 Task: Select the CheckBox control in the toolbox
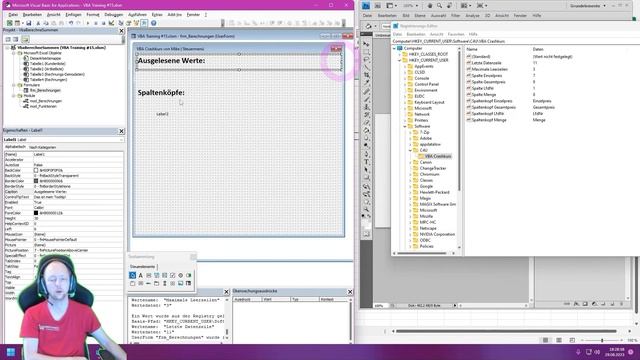(x=173, y=276)
